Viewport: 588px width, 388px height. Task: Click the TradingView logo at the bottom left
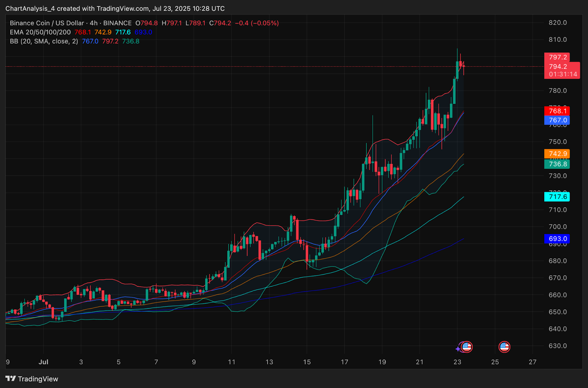pos(32,379)
